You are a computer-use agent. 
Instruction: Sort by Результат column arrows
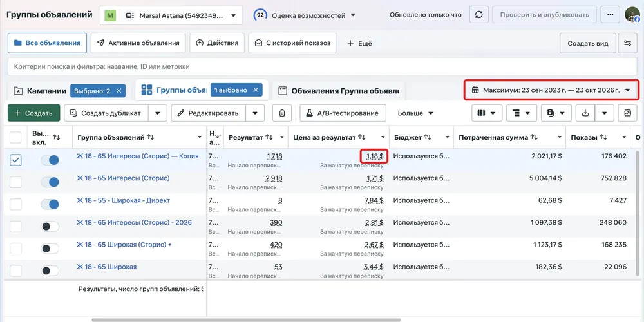269,137
